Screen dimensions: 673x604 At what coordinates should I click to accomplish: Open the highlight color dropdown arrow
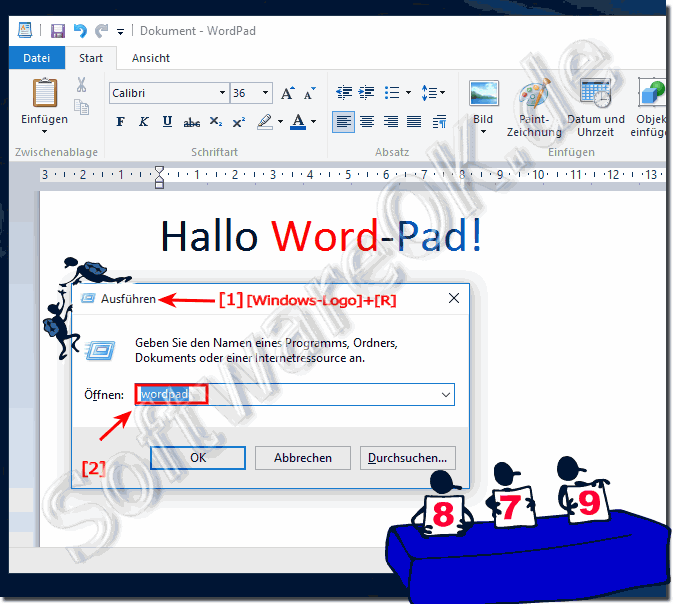[x=280, y=122]
